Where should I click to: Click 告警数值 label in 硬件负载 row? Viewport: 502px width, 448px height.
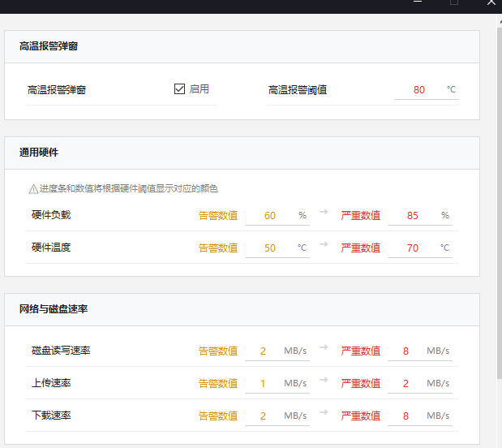click(218, 216)
